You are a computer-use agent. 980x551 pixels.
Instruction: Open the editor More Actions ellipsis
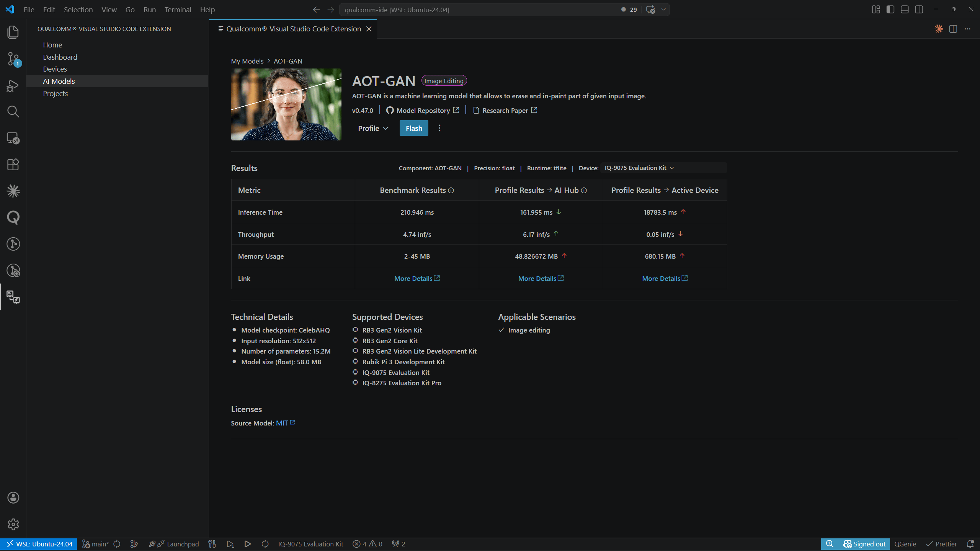[967, 29]
